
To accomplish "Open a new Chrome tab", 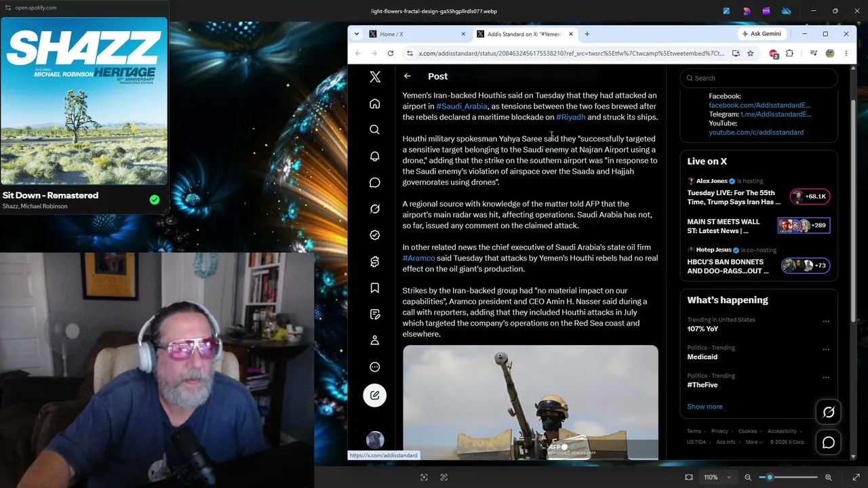I will [x=587, y=34].
